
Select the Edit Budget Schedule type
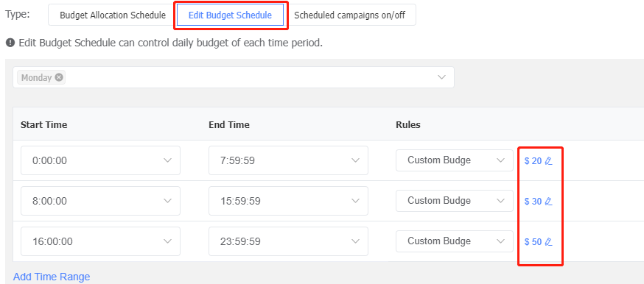click(x=230, y=15)
